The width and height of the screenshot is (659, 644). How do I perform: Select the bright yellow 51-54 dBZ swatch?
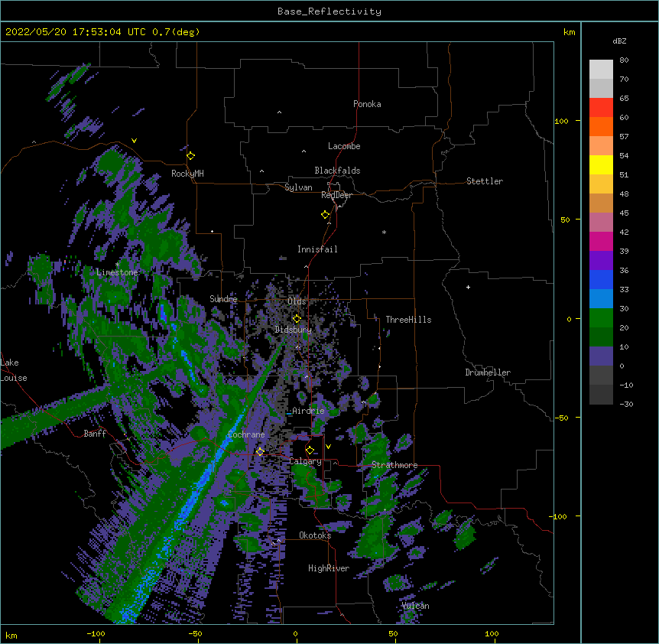point(601,164)
